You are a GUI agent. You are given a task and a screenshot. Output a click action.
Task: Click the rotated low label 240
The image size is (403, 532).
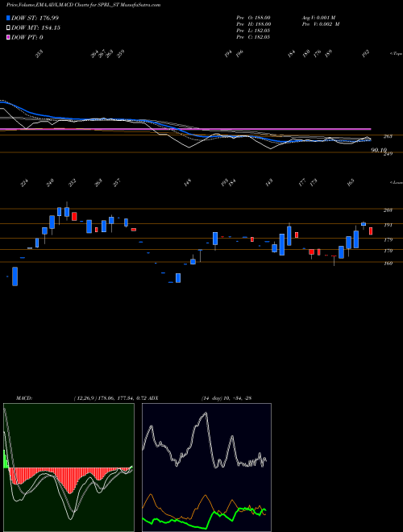coord(50,183)
